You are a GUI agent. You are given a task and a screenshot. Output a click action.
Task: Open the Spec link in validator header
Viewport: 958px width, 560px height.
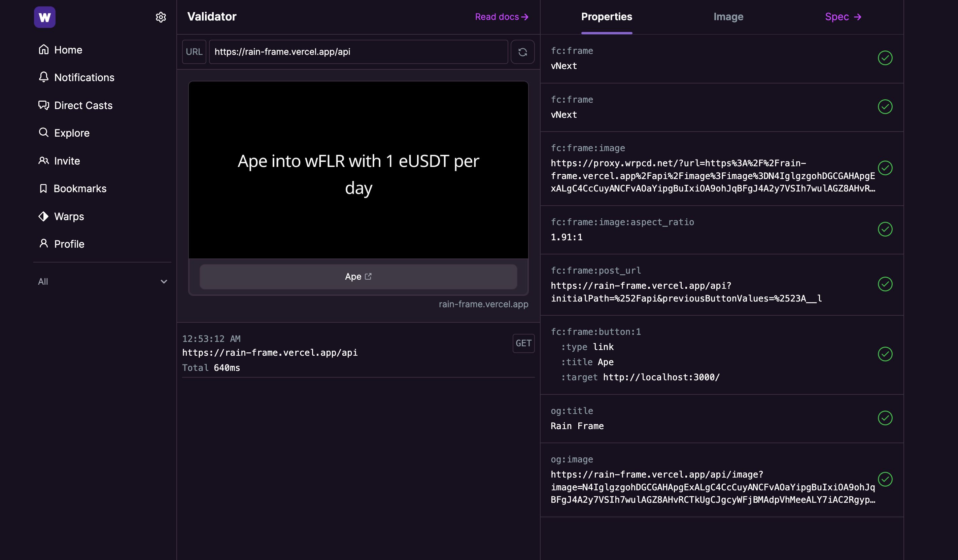click(x=843, y=17)
